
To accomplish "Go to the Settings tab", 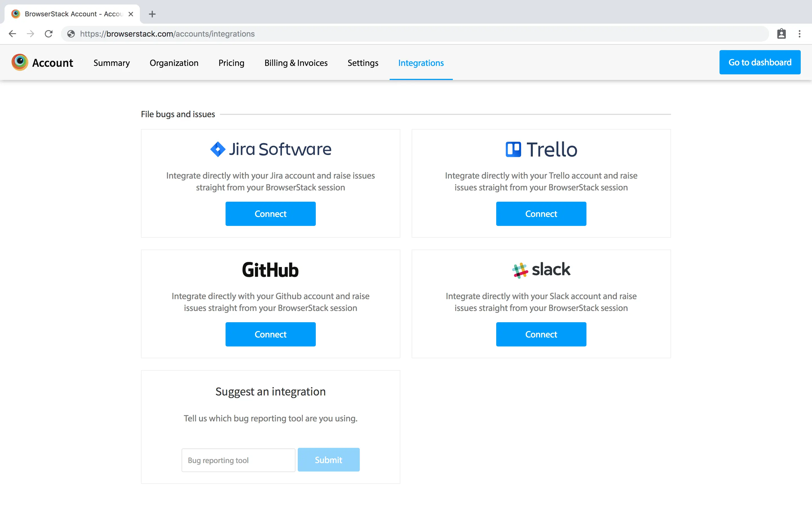I will (363, 63).
